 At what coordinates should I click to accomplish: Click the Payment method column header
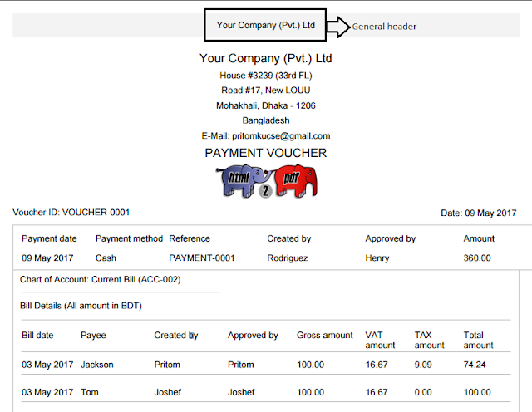click(129, 238)
